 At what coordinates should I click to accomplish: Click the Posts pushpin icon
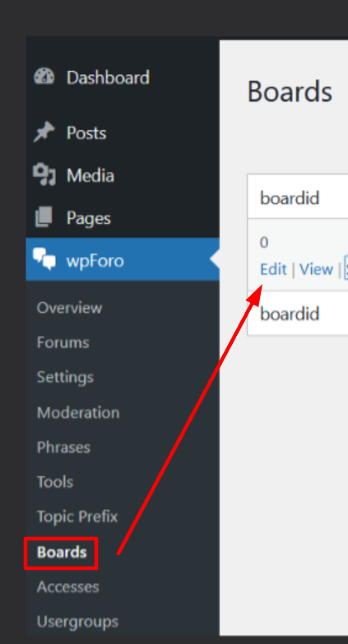click(x=44, y=133)
